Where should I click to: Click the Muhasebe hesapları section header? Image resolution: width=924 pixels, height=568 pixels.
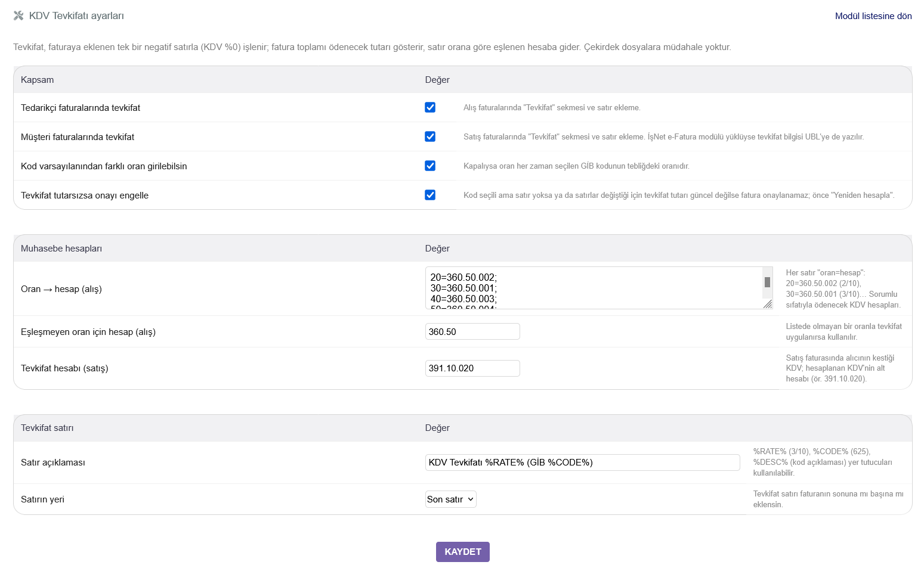tap(61, 249)
